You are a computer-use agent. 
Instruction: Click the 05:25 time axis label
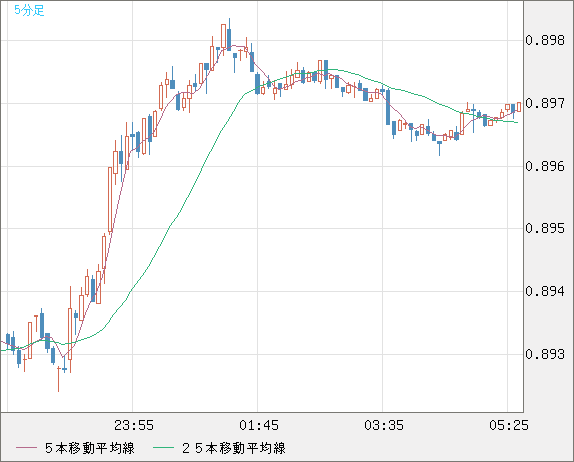(x=509, y=425)
